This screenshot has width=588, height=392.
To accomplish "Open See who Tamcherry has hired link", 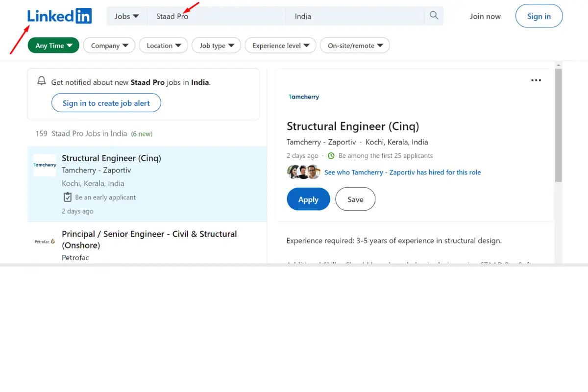I will 402,172.
